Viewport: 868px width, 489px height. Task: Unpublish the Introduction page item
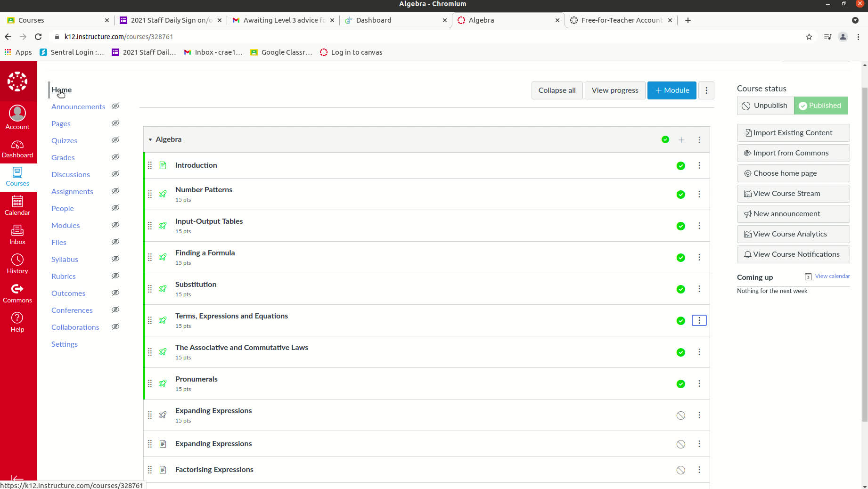(681, 166)
